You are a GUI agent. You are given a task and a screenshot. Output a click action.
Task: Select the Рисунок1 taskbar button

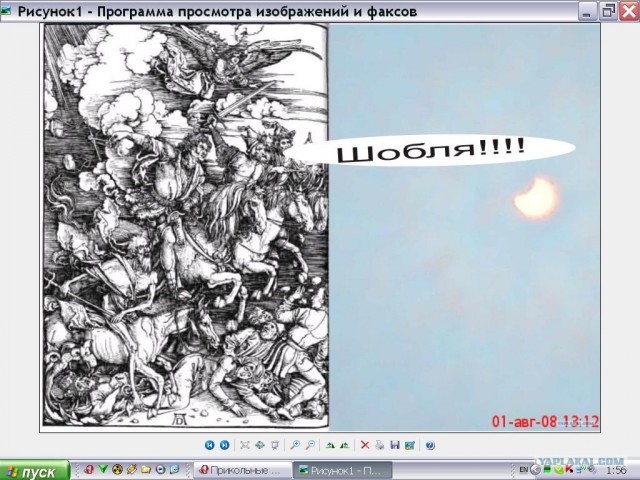343,470
